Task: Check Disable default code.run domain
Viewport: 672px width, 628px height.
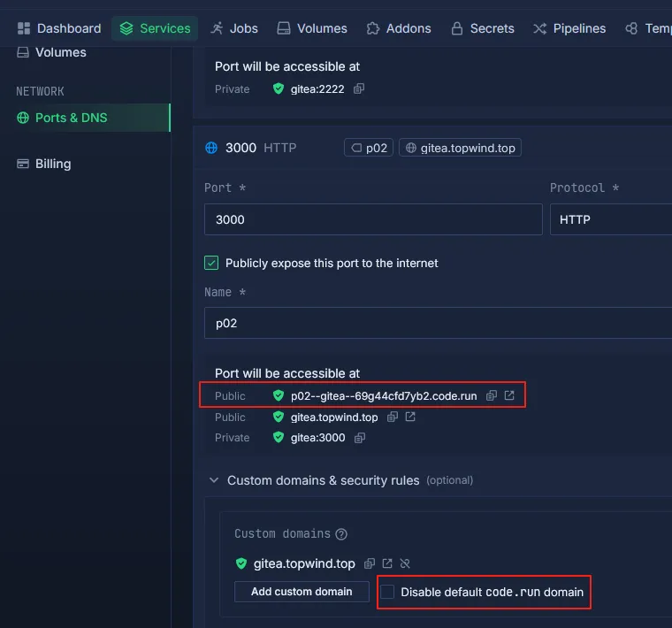Action: click(387, 592)
